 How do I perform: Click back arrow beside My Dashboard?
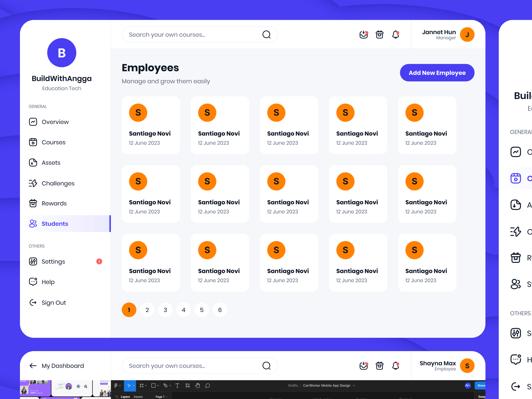click(x=33, y=366)
